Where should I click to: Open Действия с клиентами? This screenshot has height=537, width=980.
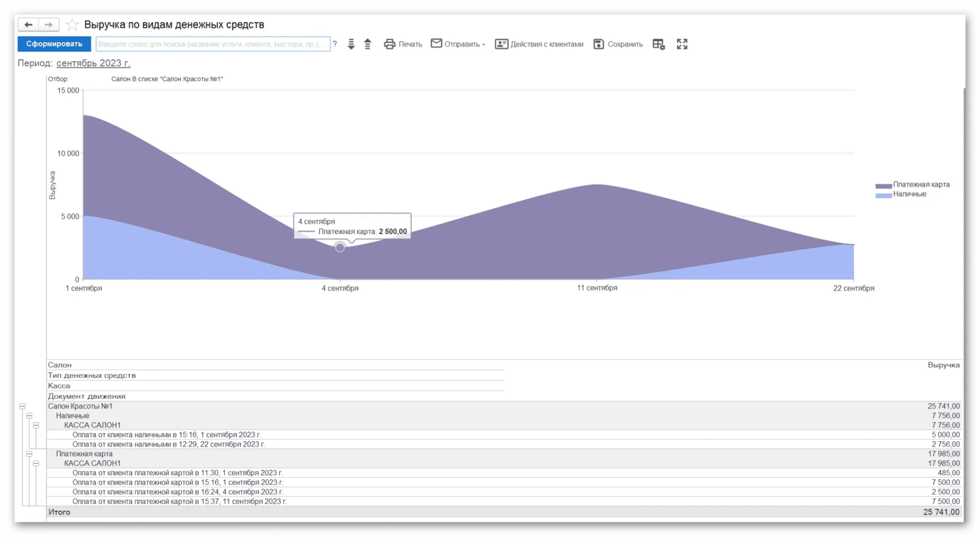[x=539, y=44]
